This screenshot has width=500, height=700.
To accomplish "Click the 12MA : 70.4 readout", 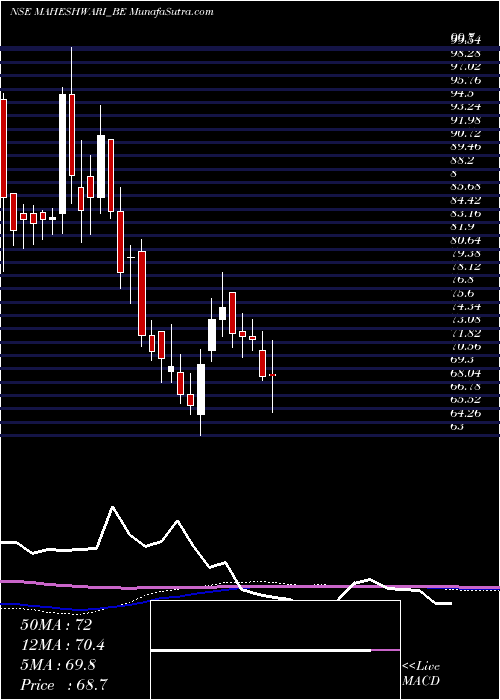I will click(63, 645).
